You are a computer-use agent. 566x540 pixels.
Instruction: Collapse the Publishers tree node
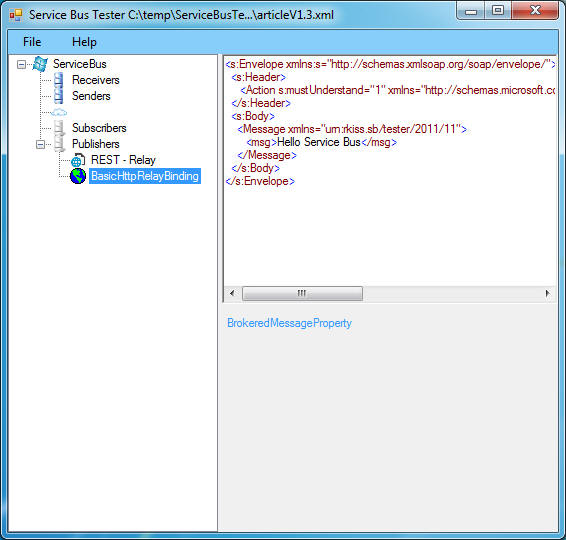(x=40, y=144)
